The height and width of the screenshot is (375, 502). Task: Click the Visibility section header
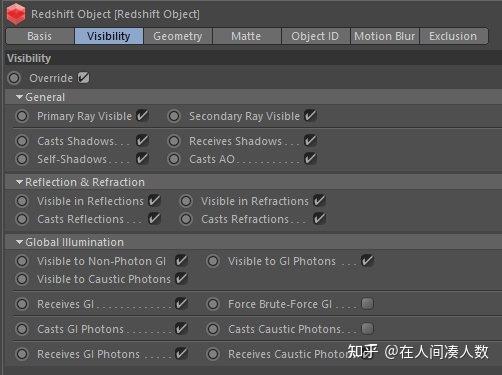253,58
